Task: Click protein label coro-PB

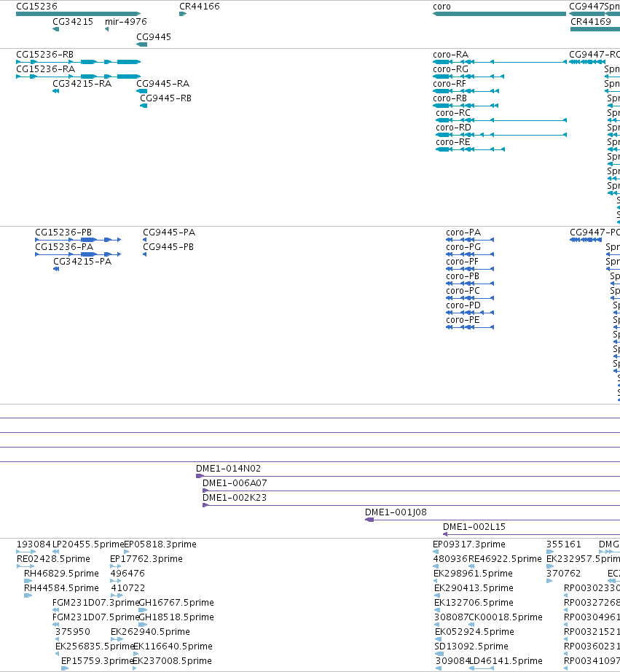Action: coord(463,276)
